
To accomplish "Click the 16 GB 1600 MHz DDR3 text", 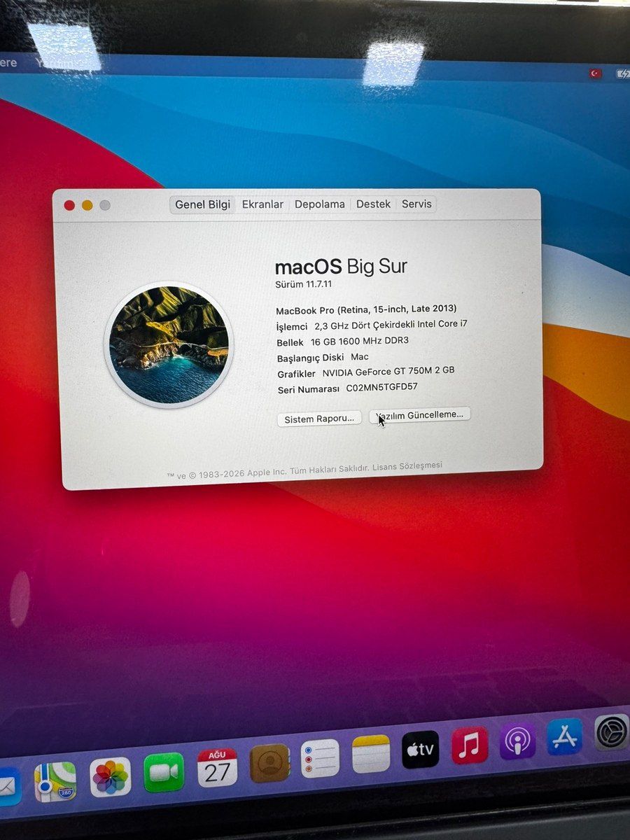I will (360, 341).
